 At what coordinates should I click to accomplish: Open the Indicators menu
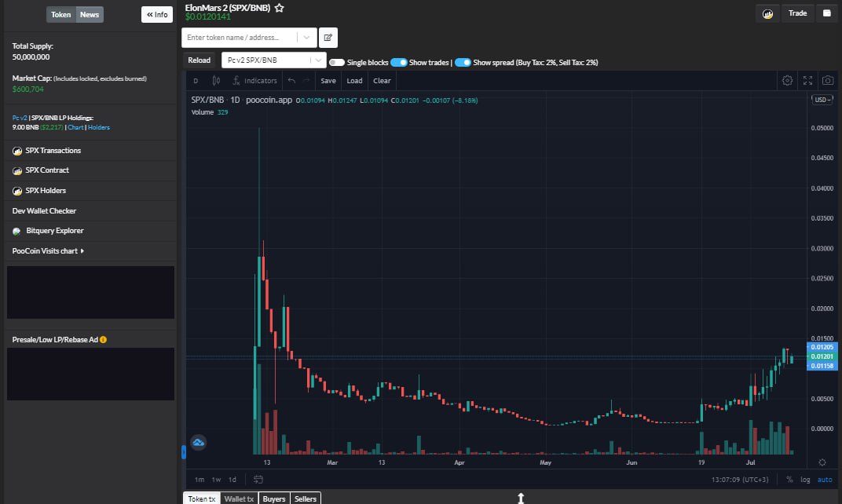(255, 81)
